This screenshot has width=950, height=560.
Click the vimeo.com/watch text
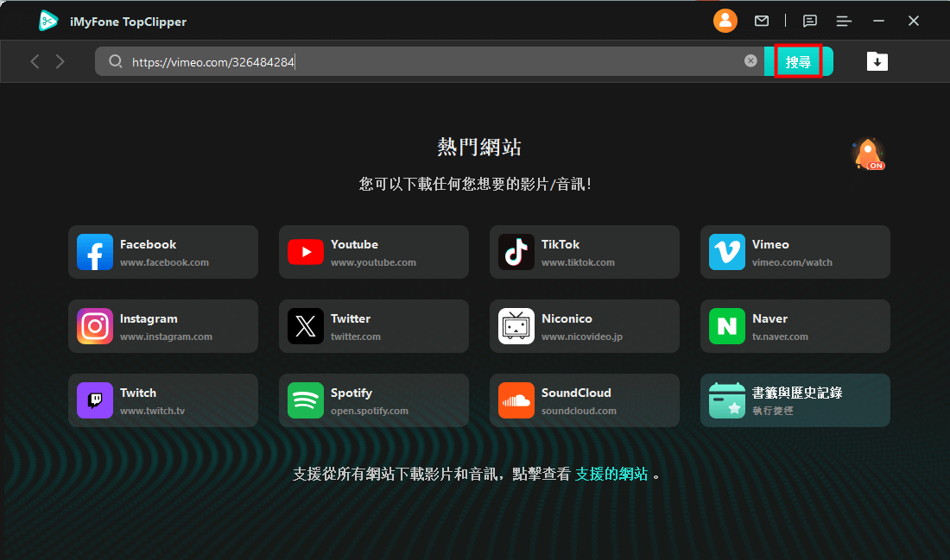(792, 263)
